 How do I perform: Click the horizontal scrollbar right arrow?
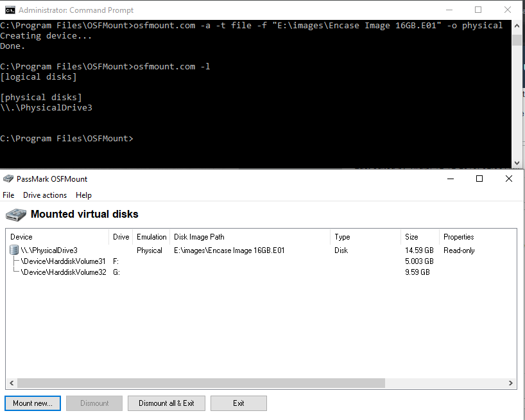point(511,383)
